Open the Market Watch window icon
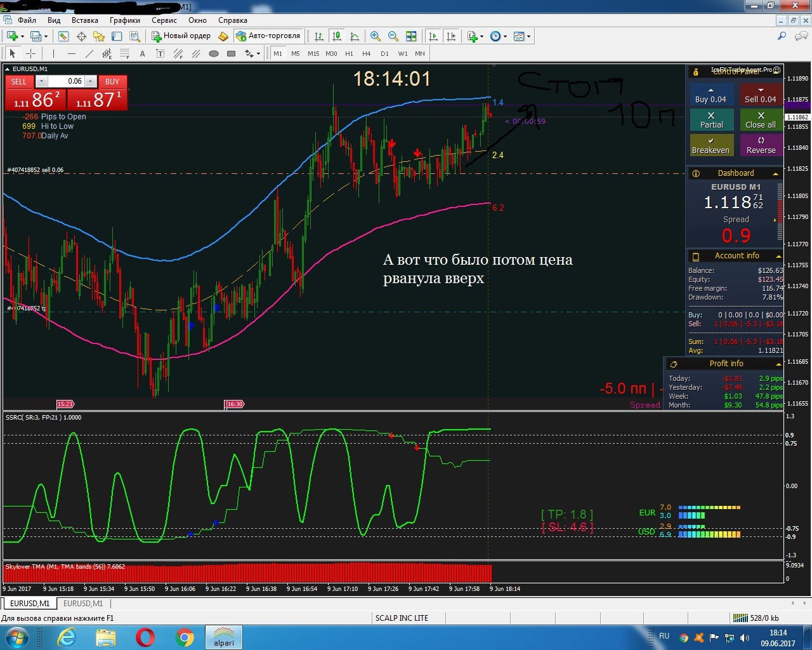 coord(63,36)
